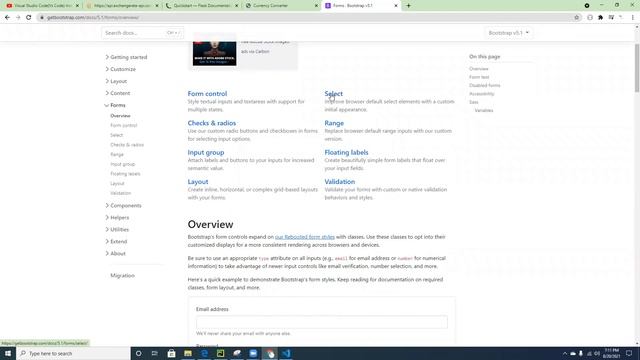The height and width of the screenshot is (360, 640).
Task: Select Overview under Forms in sidebar
Action: coord(120,116)
